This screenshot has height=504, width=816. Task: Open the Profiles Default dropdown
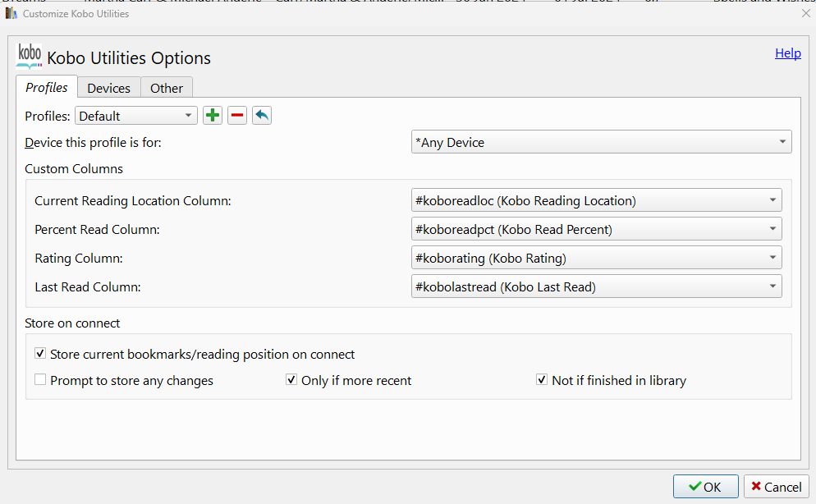136,116
